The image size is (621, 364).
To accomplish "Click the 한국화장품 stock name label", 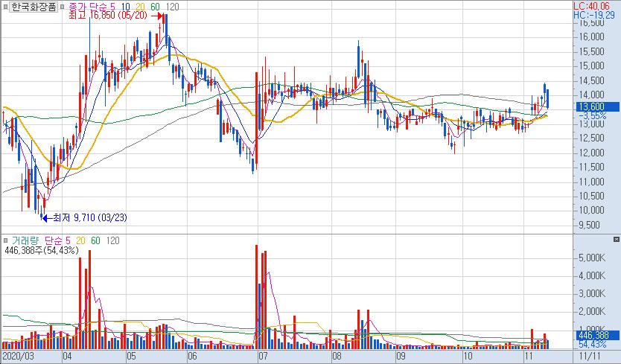I will (x=34, y=7).
